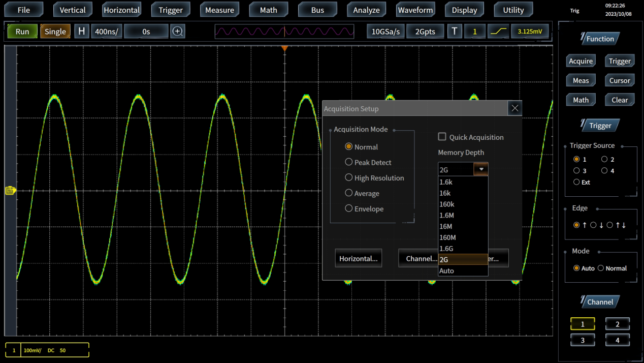Click the channel 1 ground level marker
The width and height of the screenshot is (644, 363).
point(10,191)
